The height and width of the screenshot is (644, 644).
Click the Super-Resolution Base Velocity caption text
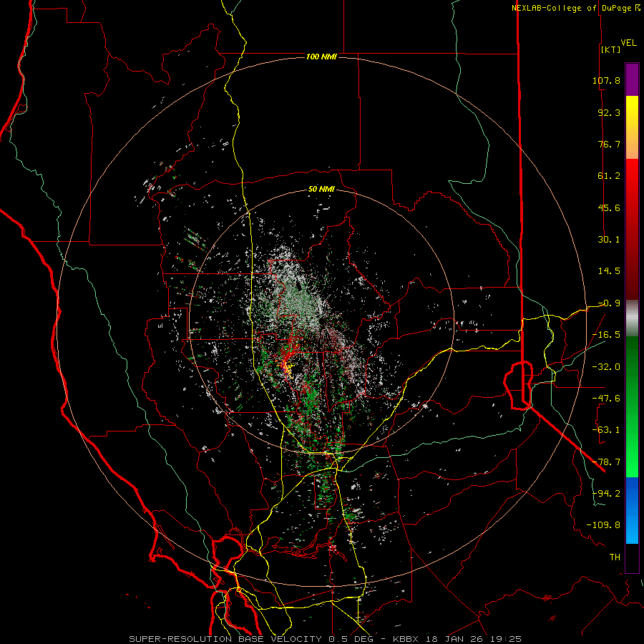point(326,639)
